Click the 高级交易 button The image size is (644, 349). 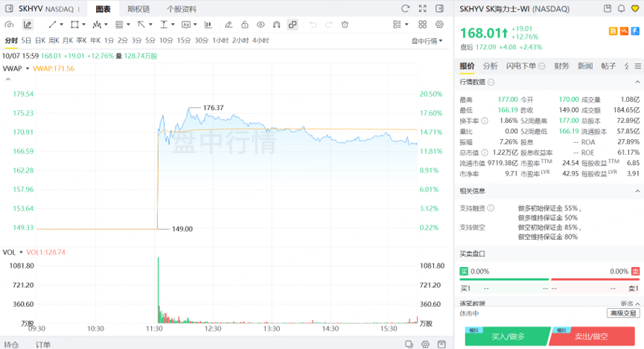[x=623, y=313]
